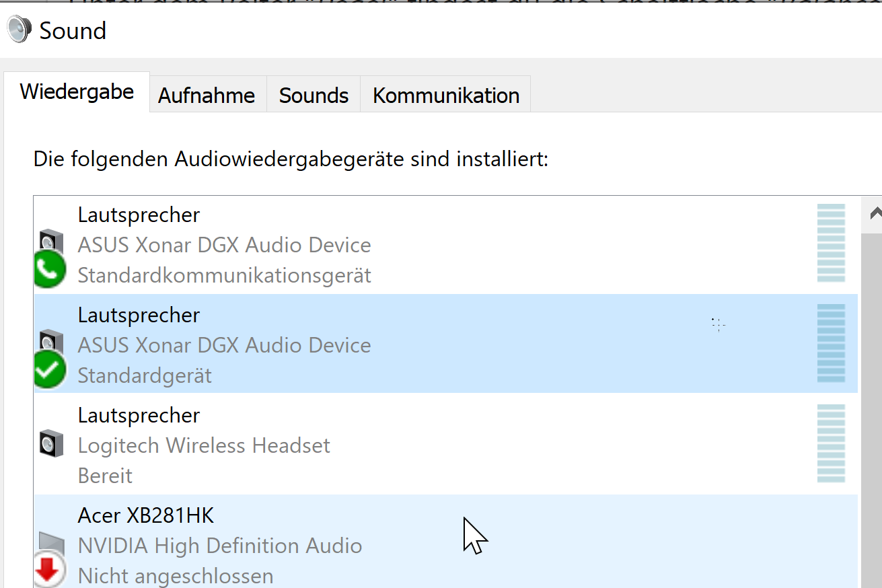The height and width of the screenshot is (588, 882).
Task: Select the Lautsprecher entry marked Standardgerät
Action: [x=404, y=344]
